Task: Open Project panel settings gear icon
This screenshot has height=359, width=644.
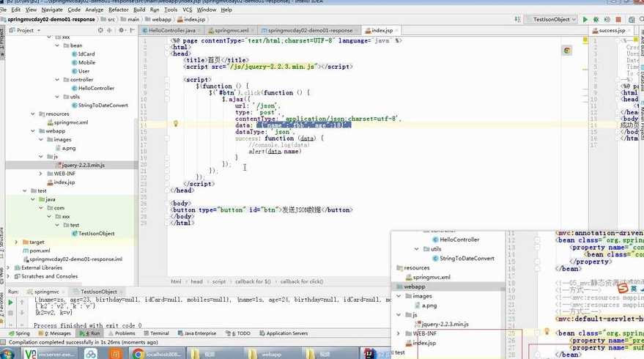Action: pos(121,30)
